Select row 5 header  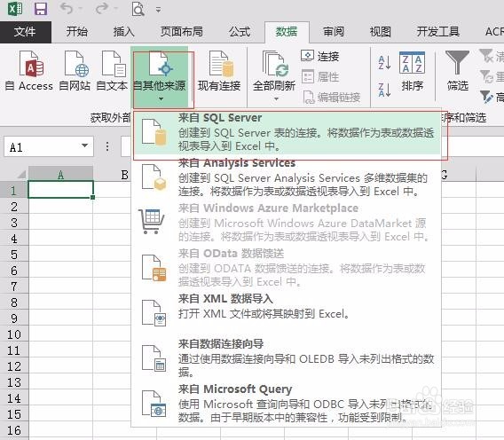(x=14, y=255)
